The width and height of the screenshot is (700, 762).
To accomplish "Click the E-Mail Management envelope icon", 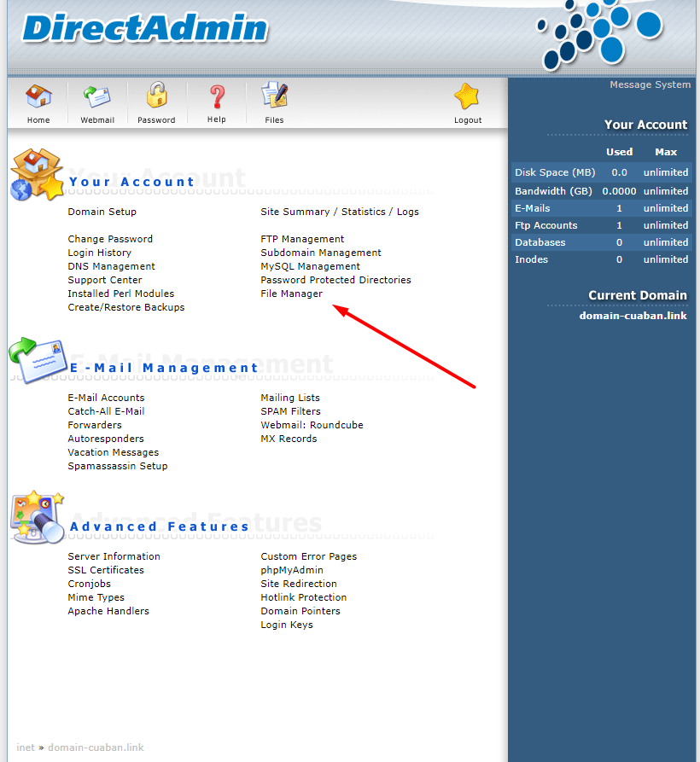I will pos(38,361).
